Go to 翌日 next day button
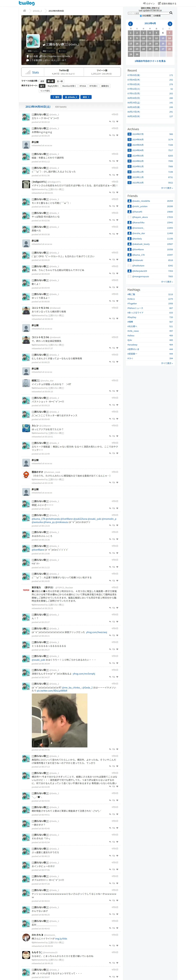Screen dimensions: 196x980 (x=56, y=97)
